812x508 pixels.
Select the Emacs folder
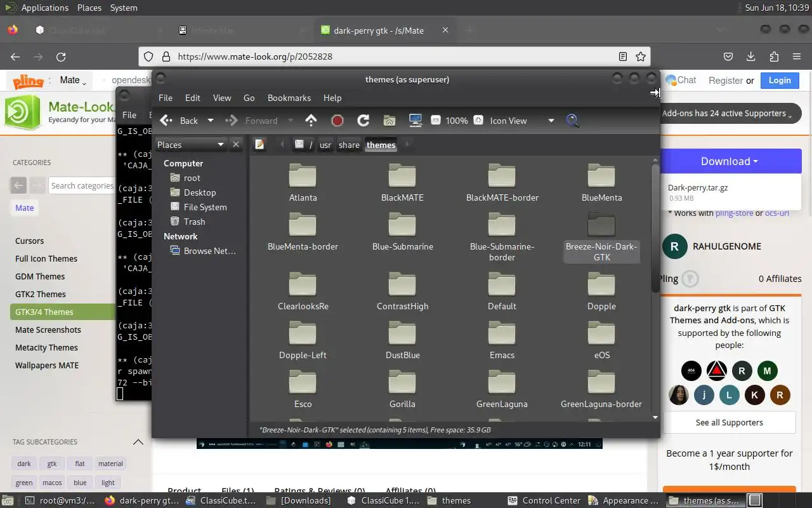point(502,340)
